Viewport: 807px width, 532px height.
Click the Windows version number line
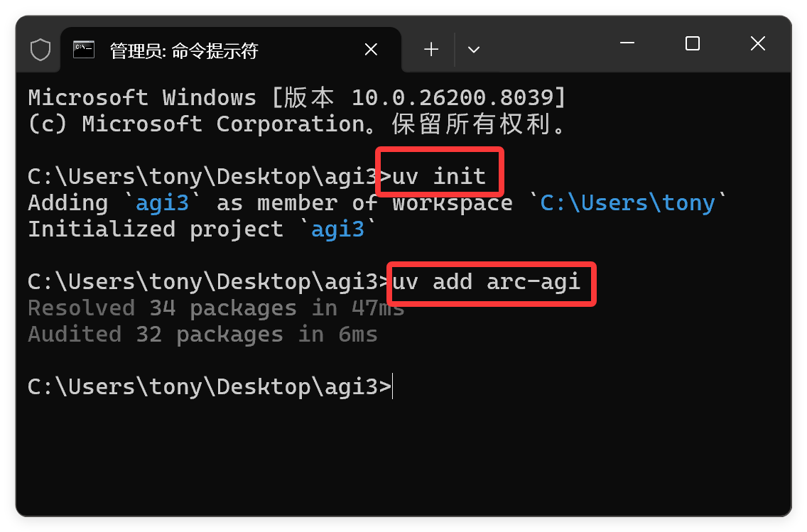point(297,97)
